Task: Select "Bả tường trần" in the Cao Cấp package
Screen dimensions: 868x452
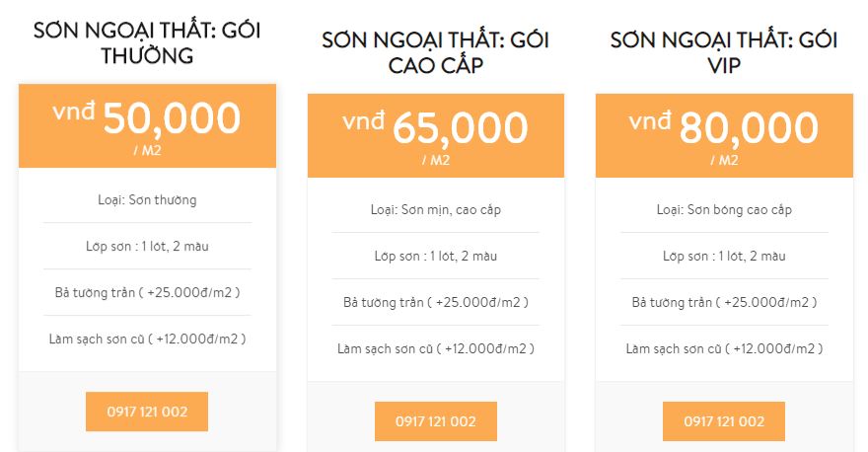Action: tap(435, 302)
